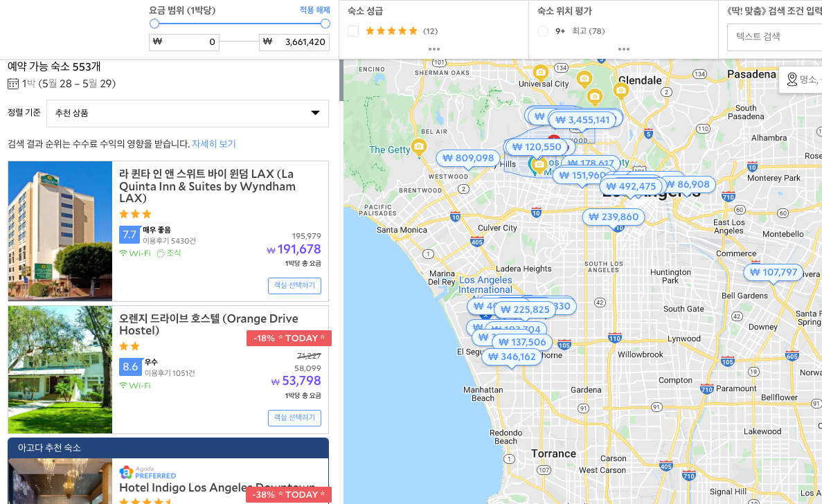
Task: Open the La Quinta Inn hotel photo
Action: point(60,231)
